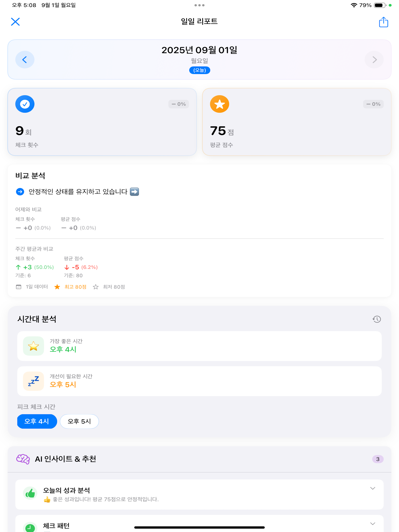Tap the blue checkmark check-count icon
399x532 pixels.
tap(25, 104)
